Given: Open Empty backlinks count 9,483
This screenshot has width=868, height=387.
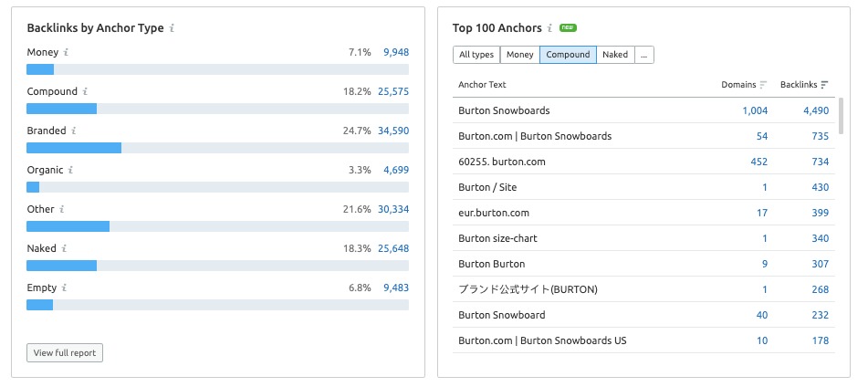Looking at the screenshot, I should click(x=396, y=288).
